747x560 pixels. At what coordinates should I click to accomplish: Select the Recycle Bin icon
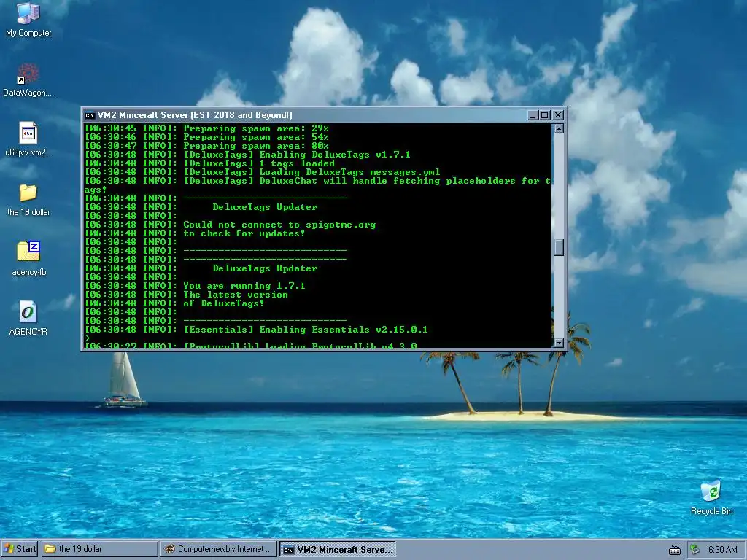coord(711,497)
